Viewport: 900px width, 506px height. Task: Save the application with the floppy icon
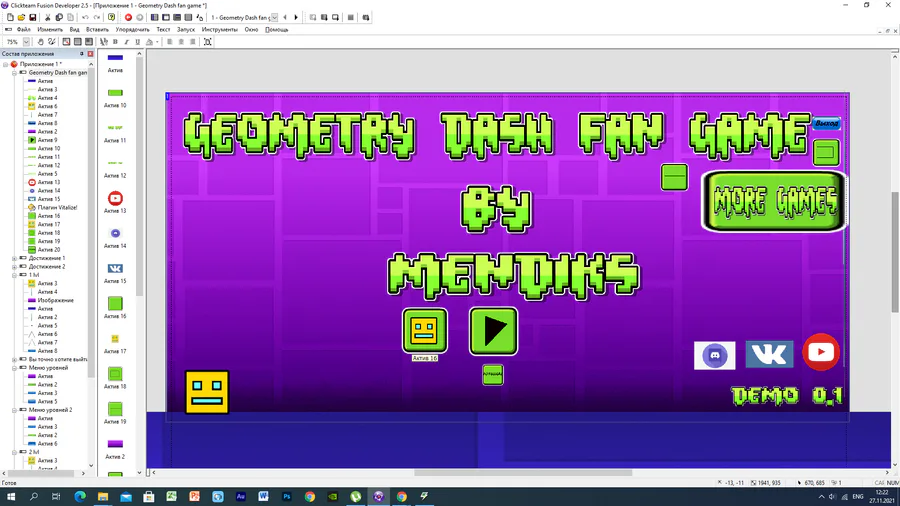[x=33, y=17]
